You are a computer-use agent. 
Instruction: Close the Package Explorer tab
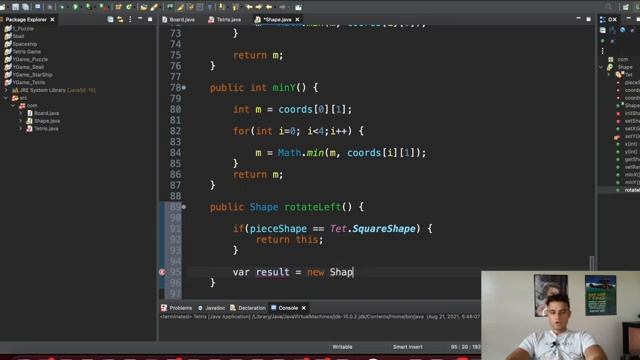coord(52,19)
